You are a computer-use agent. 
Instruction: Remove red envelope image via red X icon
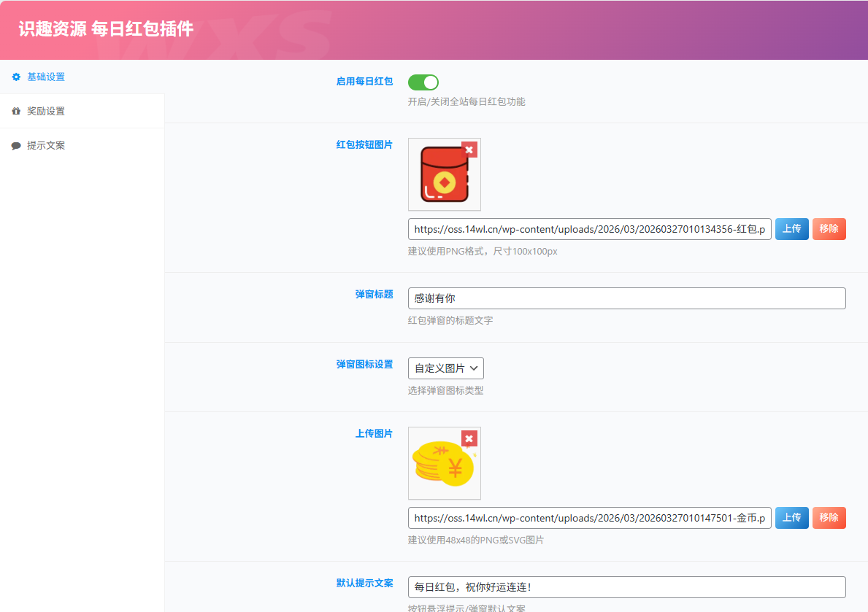click(x=469, y=150)
